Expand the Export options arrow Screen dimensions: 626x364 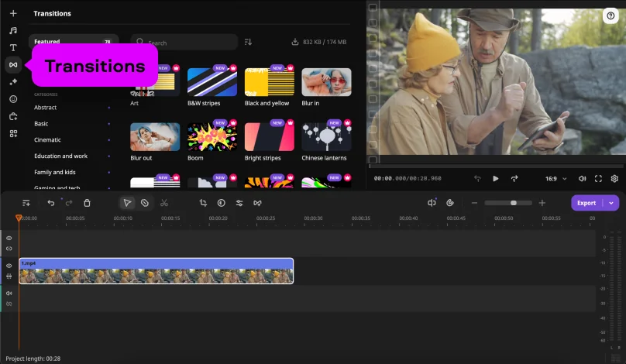(612, 203)
